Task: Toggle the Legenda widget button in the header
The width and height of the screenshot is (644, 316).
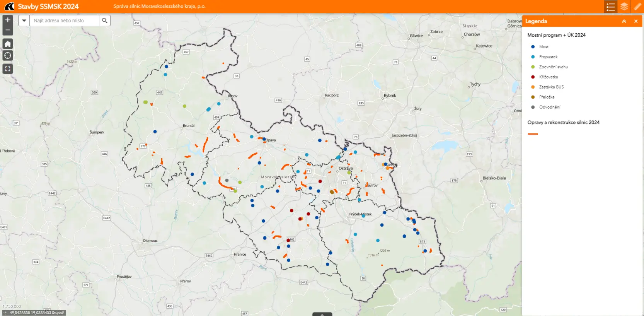Action: click(x=611, y=7)
